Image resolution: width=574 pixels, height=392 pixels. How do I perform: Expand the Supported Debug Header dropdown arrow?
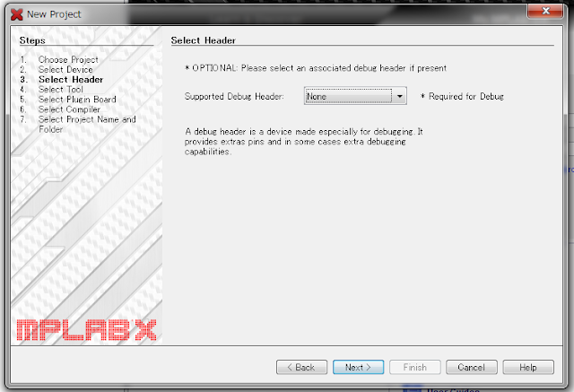400,96
